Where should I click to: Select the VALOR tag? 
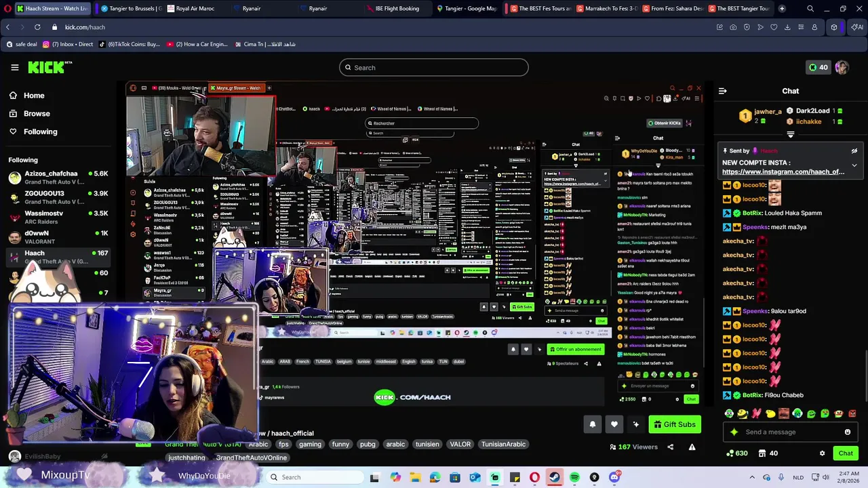pyautogui.click(x=460, y=444)
